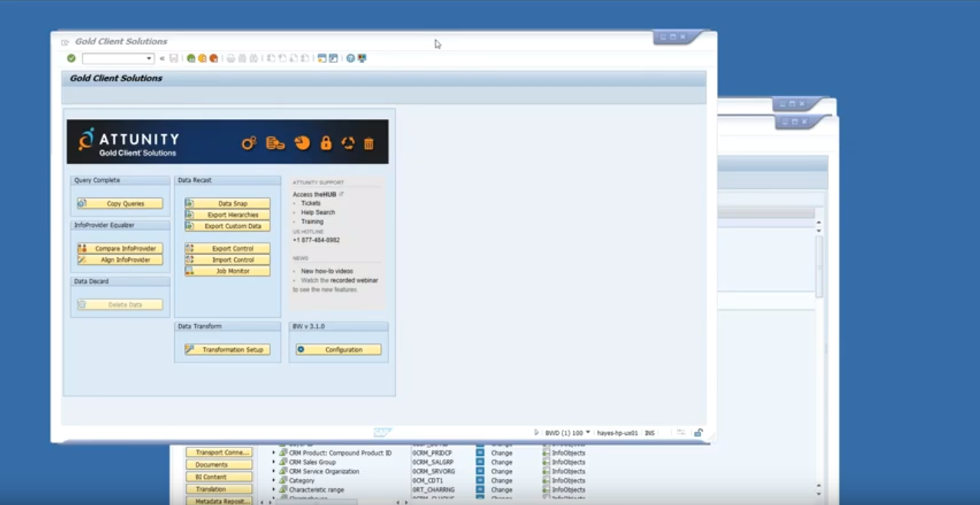This screenshot has width=980, height=505.
Task: Click the green Back toolbar icon
Action: 191,58
